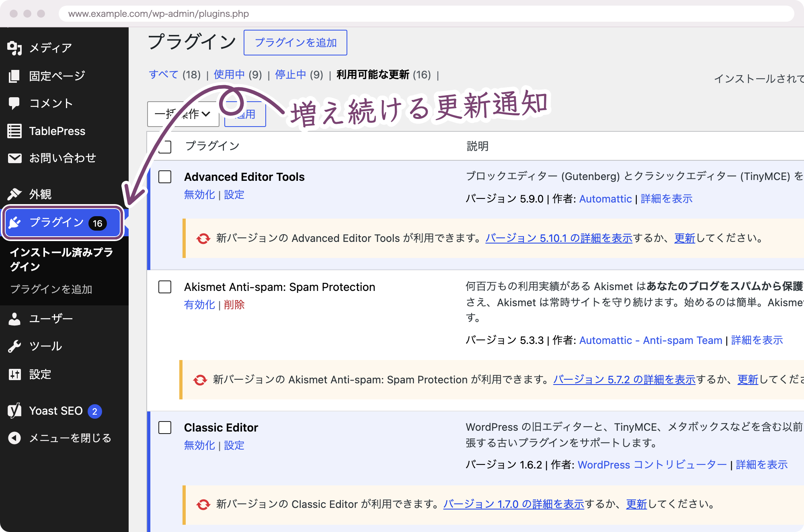The height and width of the screenshot is (532, 804).
Task: Select the 利用可能な更新 (16) filter
Action: (384, 75)
